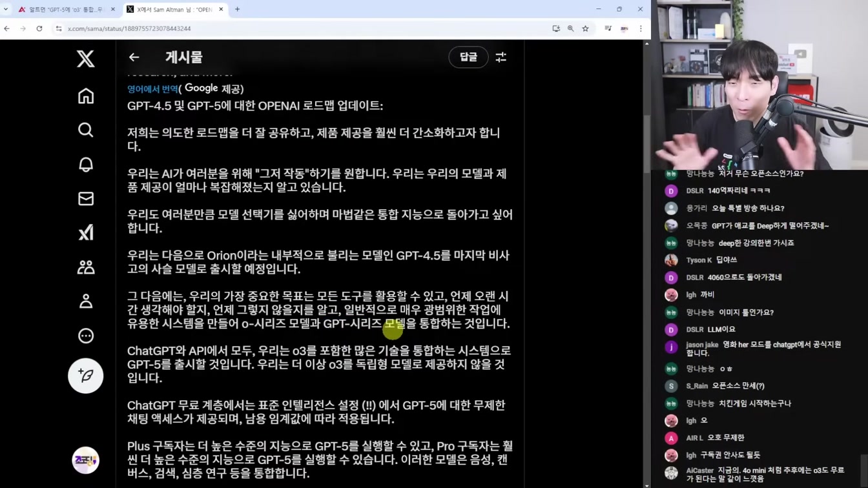The width and height of the screenshot is (868, 488).
Task: Click chat message '치킨게임 시작하는구나'
Action: point(755,403)
